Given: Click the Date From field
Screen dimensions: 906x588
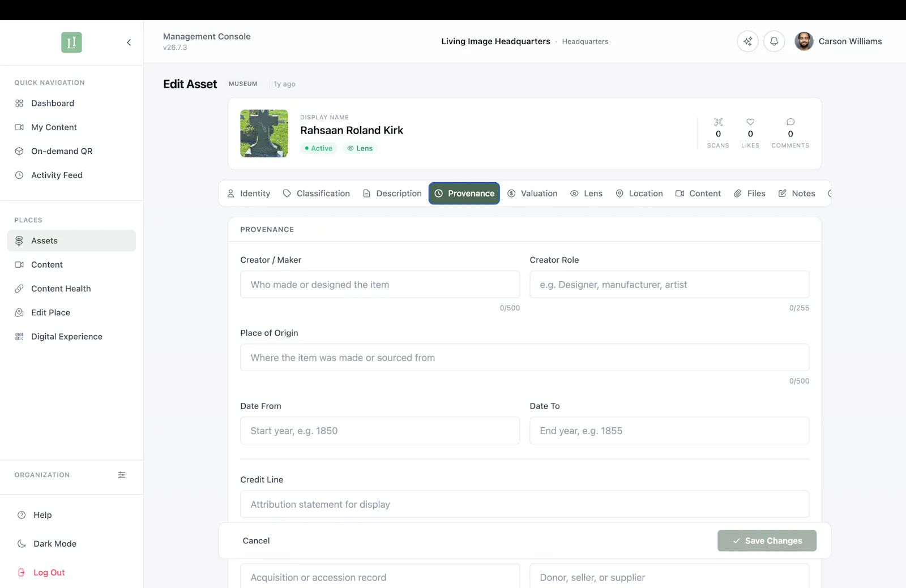Looking at the screenshot, I should tap(380, 431).
